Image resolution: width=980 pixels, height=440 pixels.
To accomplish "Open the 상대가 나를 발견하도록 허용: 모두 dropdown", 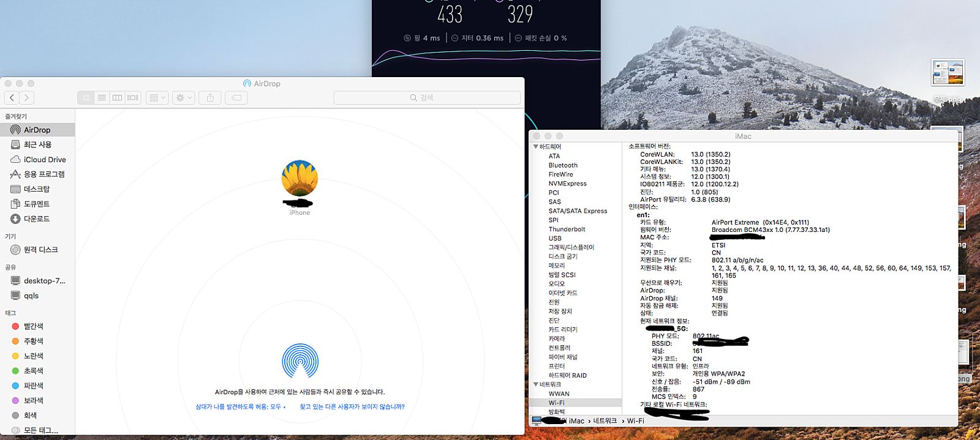I will [241, 406].
